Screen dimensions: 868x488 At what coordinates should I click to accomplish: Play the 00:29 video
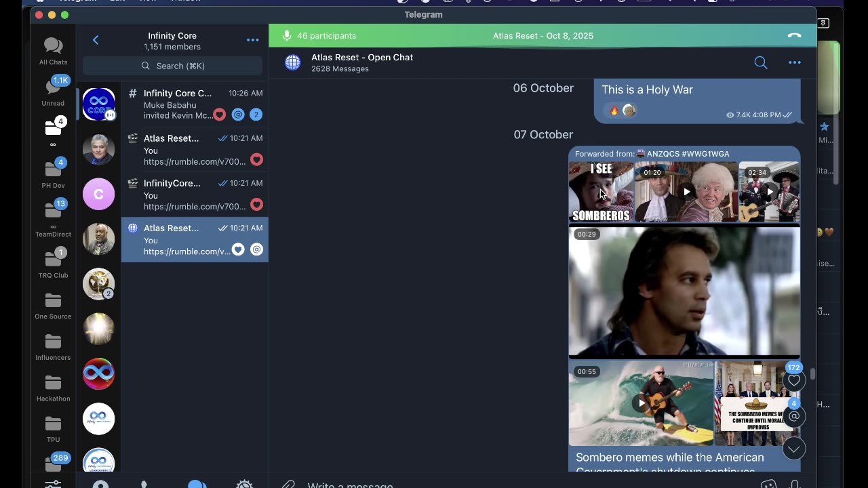pyautogui.click(x=684, y=290)
